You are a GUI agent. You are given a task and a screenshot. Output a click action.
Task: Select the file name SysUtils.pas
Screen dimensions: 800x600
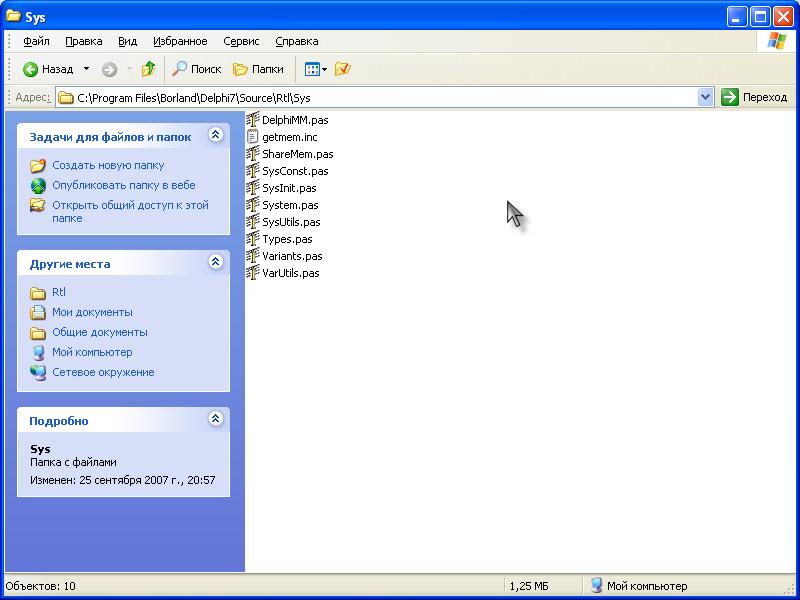tap(291, 222)
